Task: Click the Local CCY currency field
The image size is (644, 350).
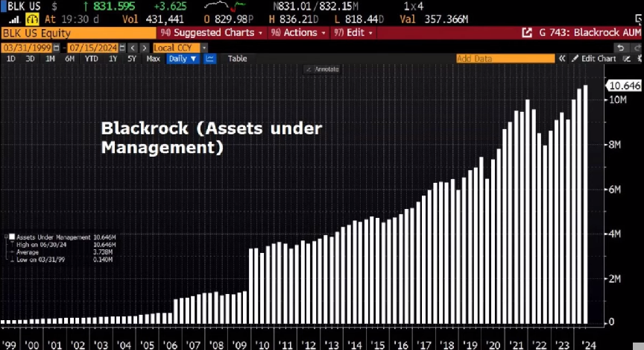Action: coord(177,48)
